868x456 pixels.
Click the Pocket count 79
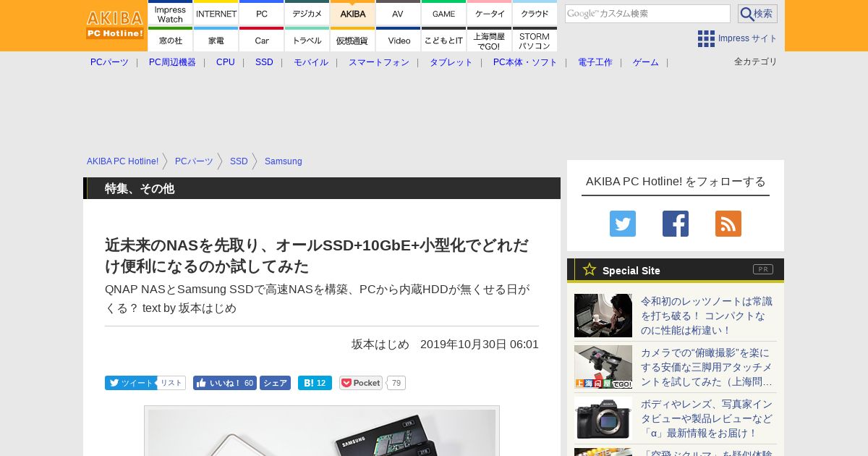tap(396, 383)
